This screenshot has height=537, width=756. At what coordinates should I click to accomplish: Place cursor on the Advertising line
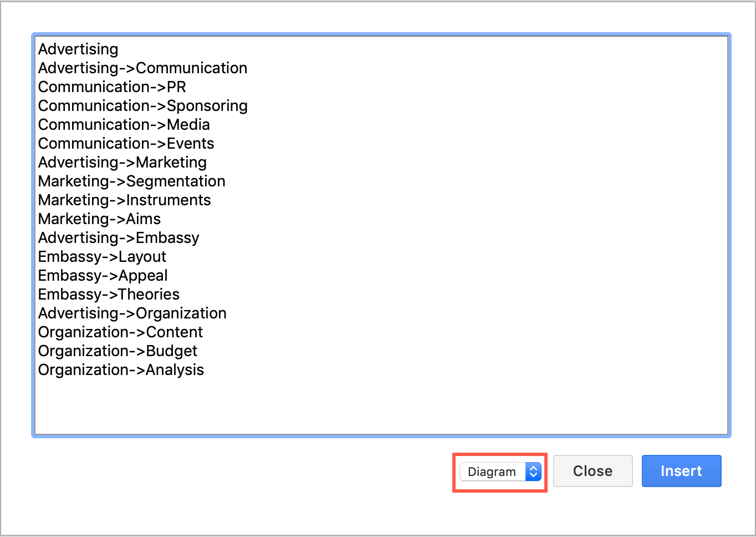click(78, 49)
